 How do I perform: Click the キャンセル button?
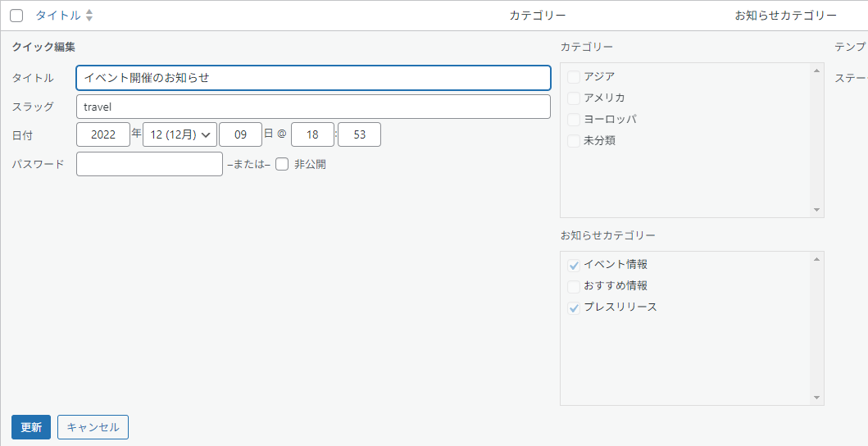(93, 427)
